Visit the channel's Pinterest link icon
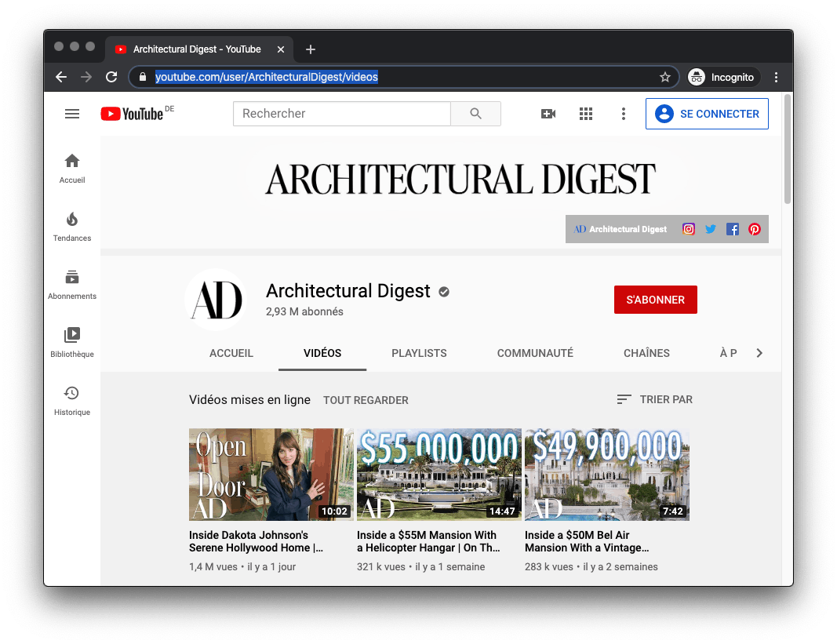Viewport: 837px width, 644px height. (x=755, y=229)
